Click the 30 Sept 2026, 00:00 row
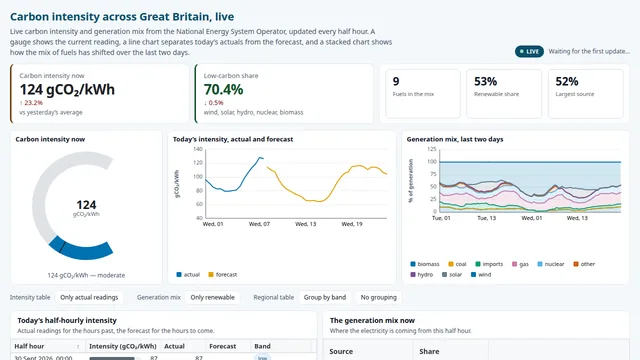 pyautogui.click(x=163, y=357)
